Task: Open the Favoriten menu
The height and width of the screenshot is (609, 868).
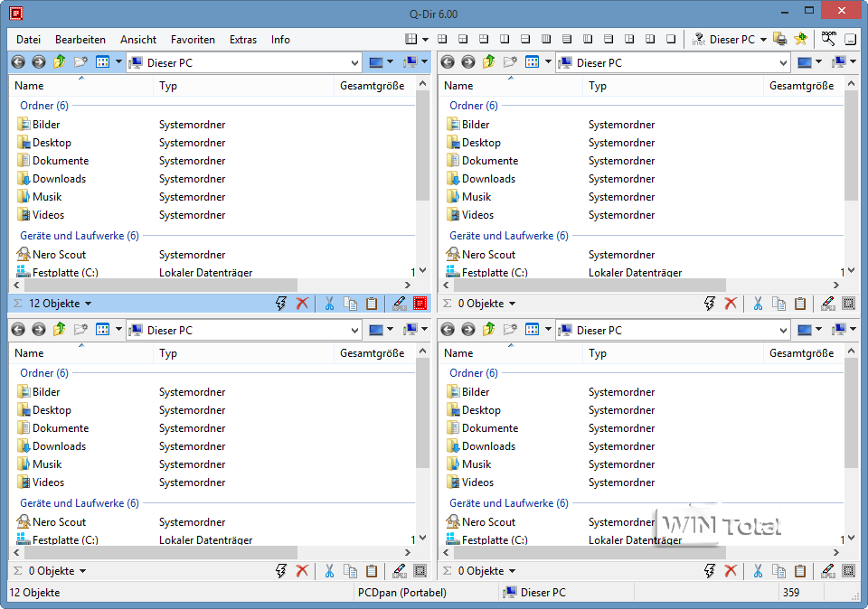Action: (193, 40)
